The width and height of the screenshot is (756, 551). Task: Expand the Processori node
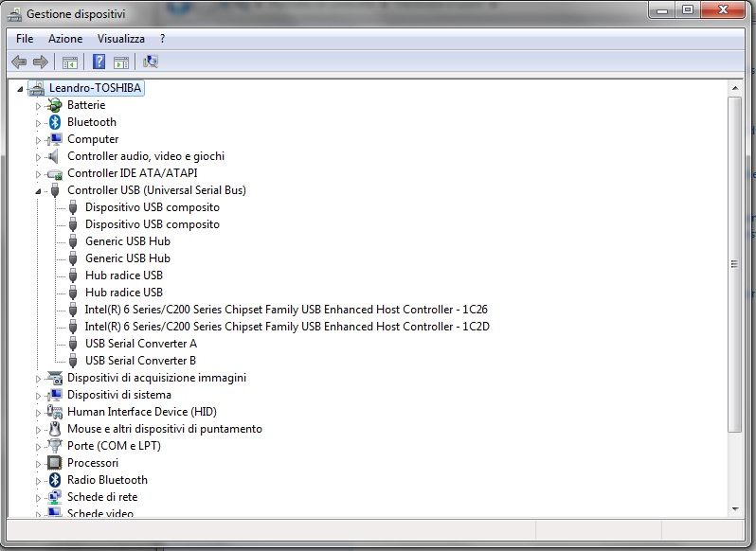point(38,464)
